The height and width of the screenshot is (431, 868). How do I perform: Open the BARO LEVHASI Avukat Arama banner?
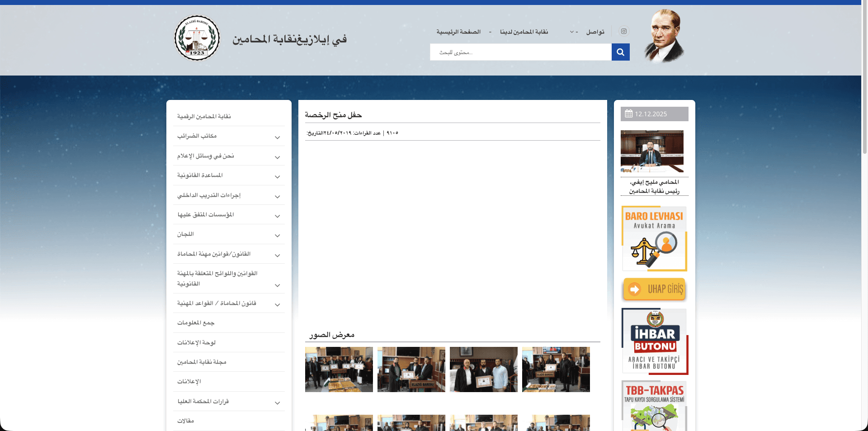tap(654, 238)
